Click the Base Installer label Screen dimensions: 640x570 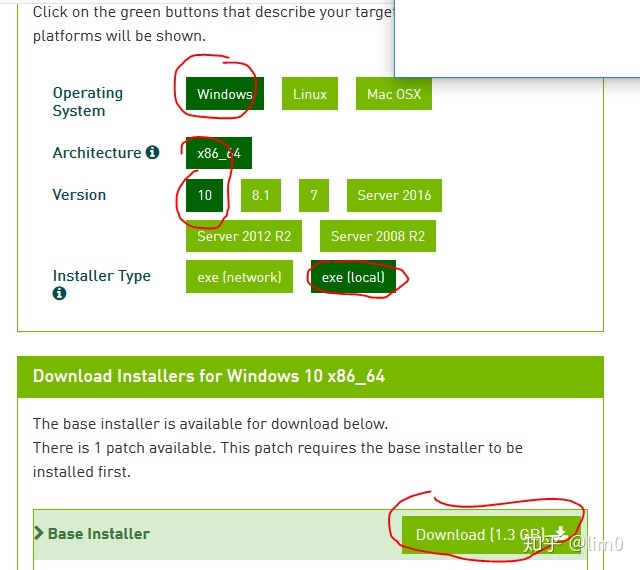click(x=99, y=534)
